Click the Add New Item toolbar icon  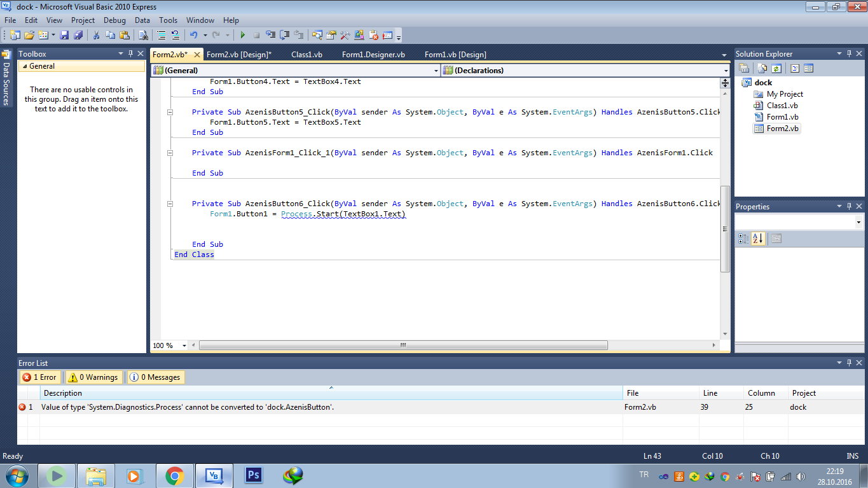pyautogui.click(x=44, y=35)
